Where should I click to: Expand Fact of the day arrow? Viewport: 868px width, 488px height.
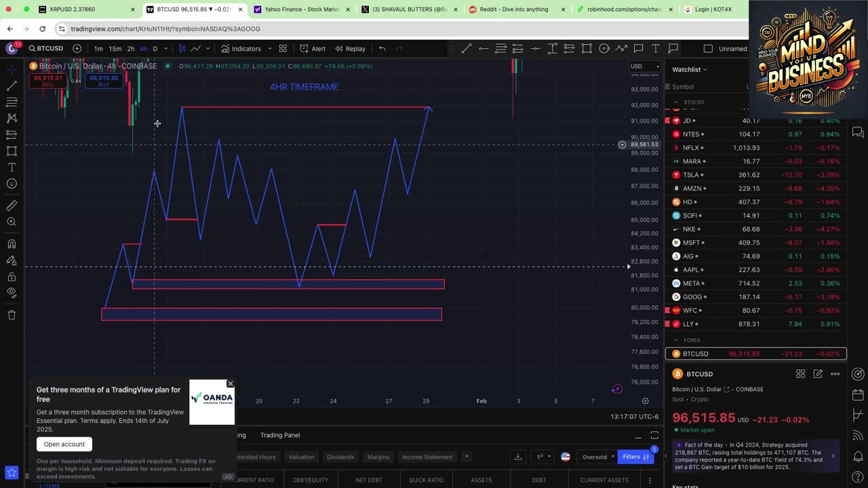pyautogui.click(x=833, y=456)
